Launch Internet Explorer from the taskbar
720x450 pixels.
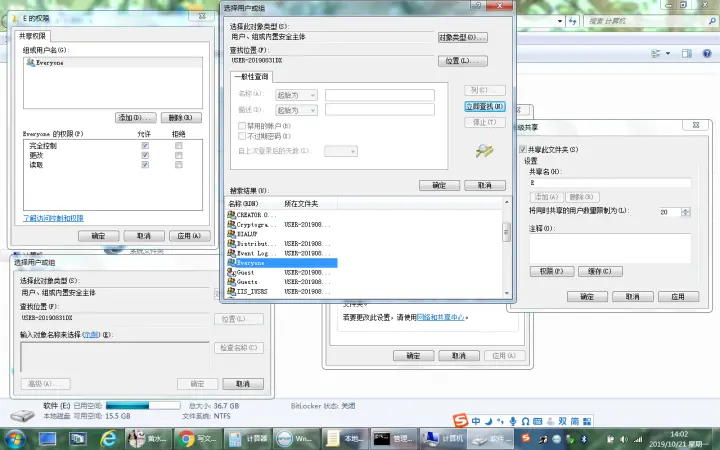tap(108, 439)
